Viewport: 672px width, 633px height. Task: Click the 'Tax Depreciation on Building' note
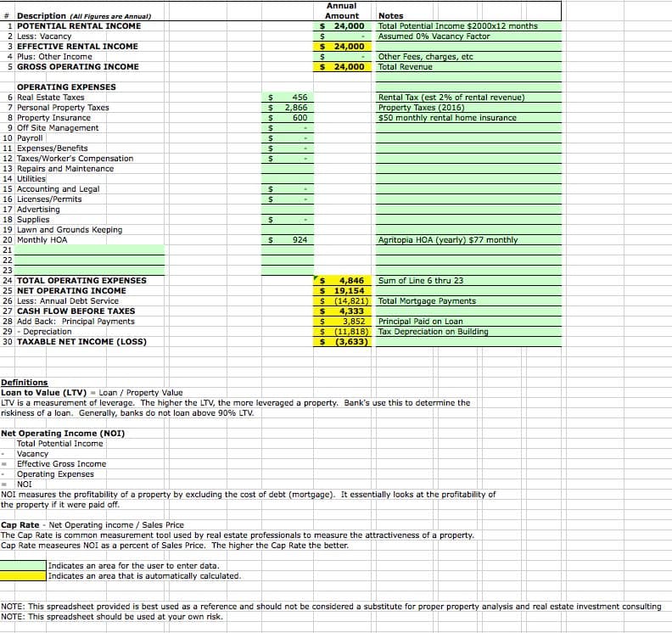click(433, 332)
